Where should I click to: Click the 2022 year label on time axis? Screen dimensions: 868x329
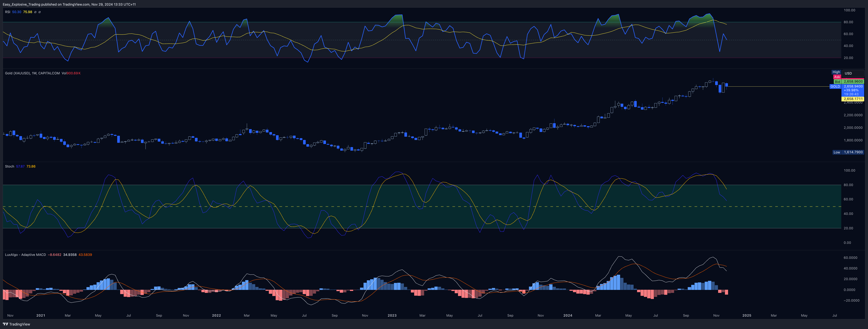pos(216,316)
